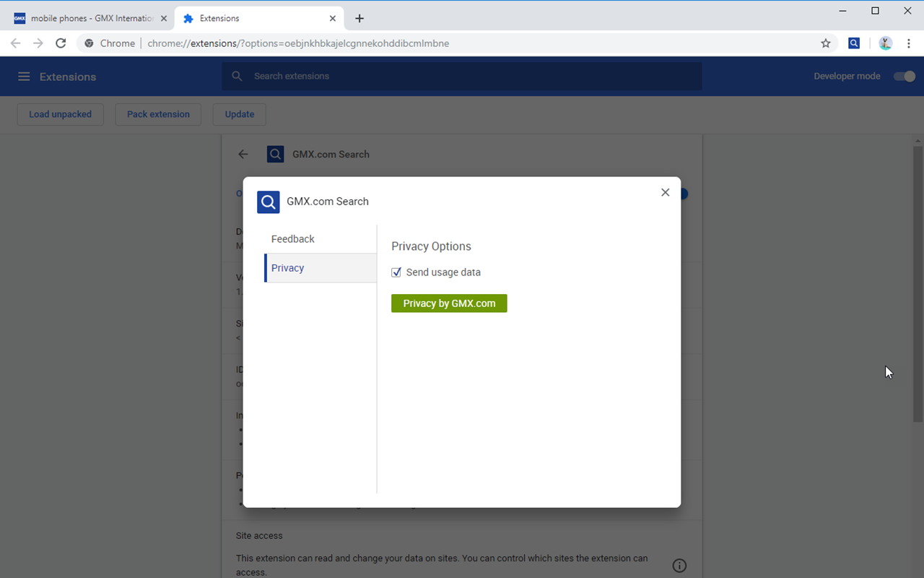This screenshot has height=578, width=924.
Task: Close the mobile phones GMX tab
Action: coord(164,19)
